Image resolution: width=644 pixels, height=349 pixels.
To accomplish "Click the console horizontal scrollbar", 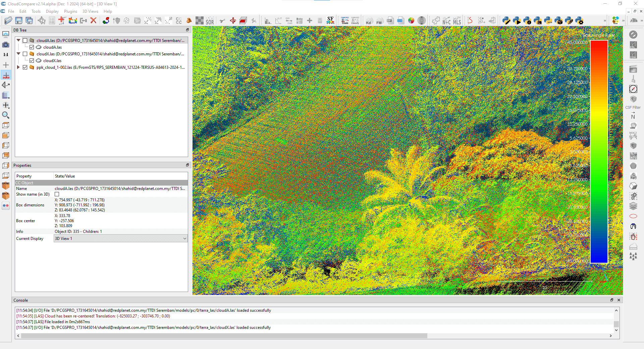I will [224, 336].
